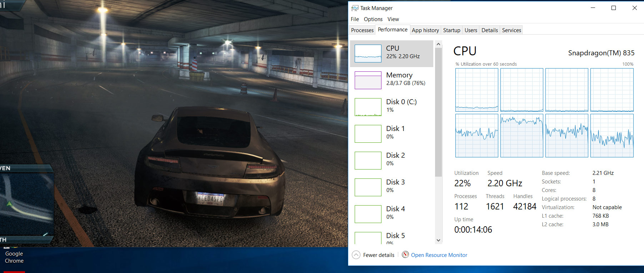This screenshot has width=644, height=273.
Task: Click the sidebar scroll down arrow
Action: click(438, 240)
